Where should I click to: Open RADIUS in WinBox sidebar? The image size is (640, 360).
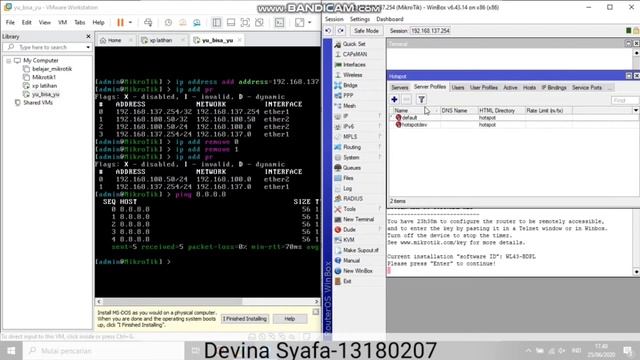(x=353, y=198)
